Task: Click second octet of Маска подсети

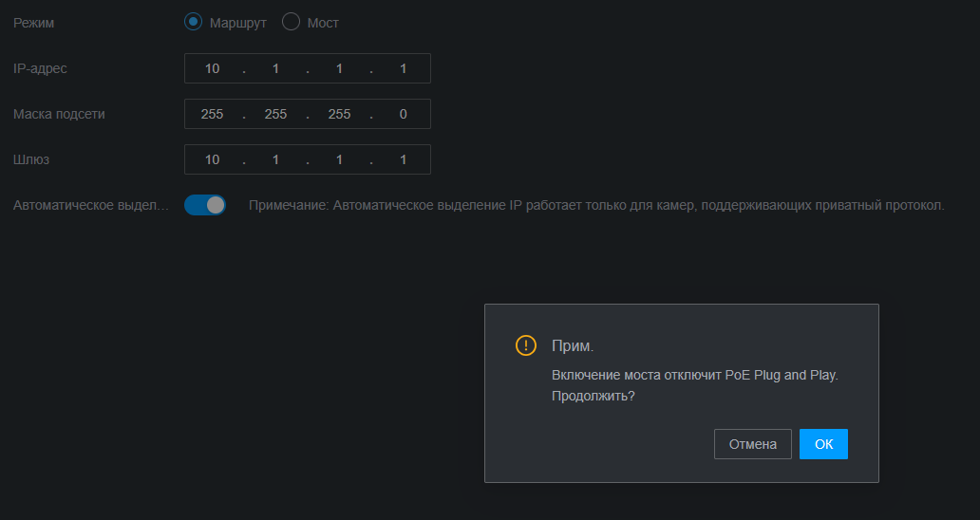Action: point(275,114)
